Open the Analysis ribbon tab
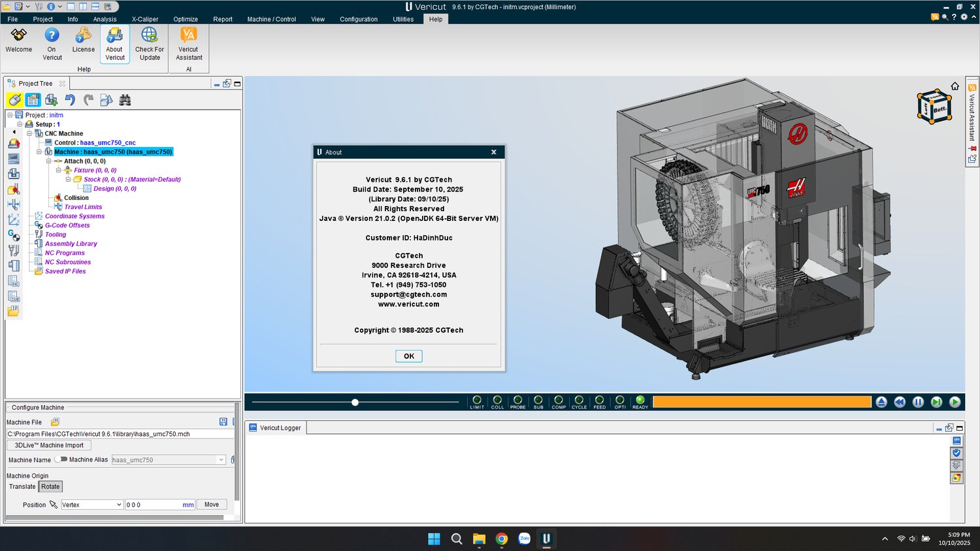Image resolution: width=980 pixels, height=551 pixels. click(105, 19)
